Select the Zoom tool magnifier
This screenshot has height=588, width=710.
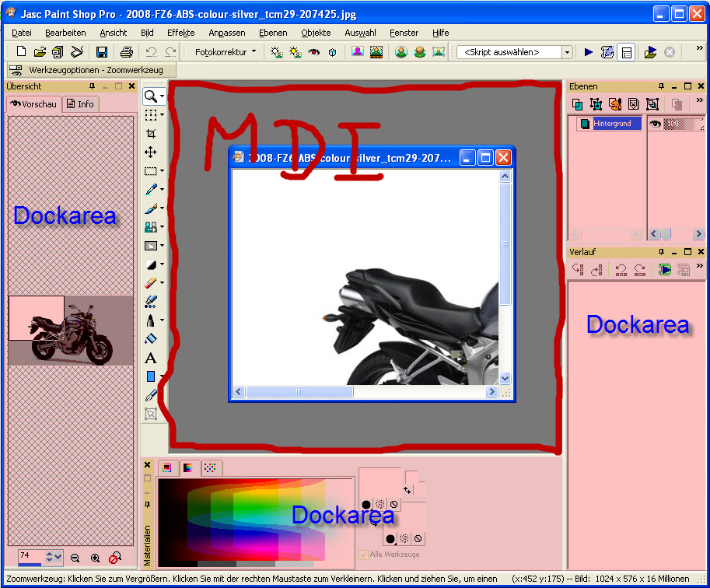pyautogui.click(x=150, y=96)
